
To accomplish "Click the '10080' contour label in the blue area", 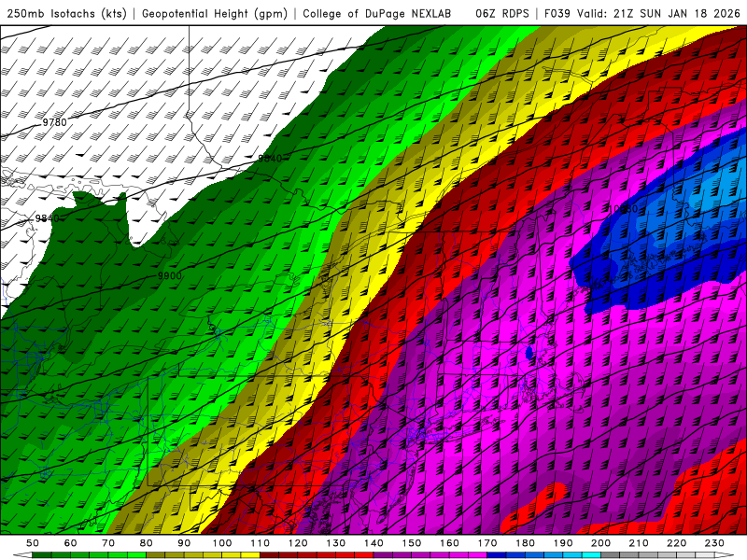I will point(623,209).
